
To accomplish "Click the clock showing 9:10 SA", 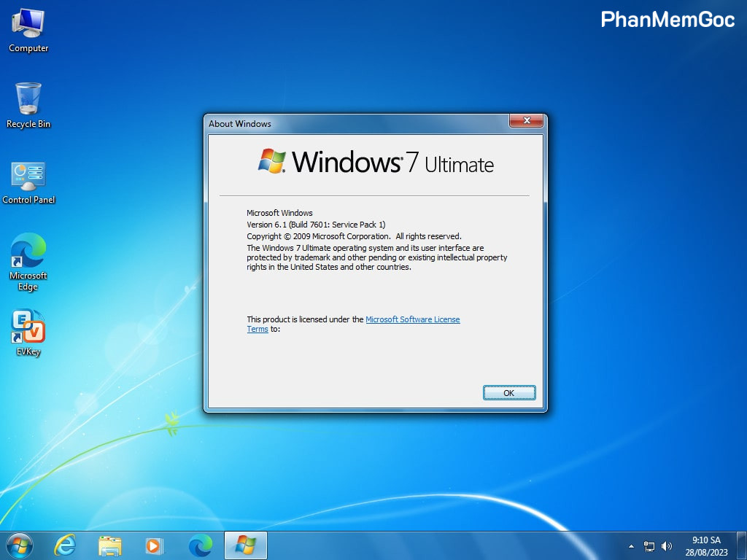I will pyautogui.click(x=705, y=546).
